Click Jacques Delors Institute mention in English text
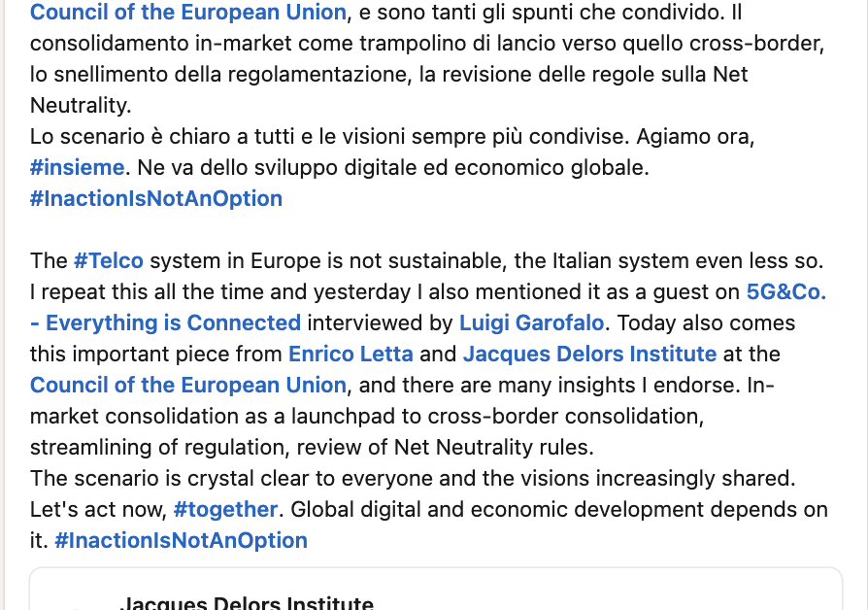 589,354
